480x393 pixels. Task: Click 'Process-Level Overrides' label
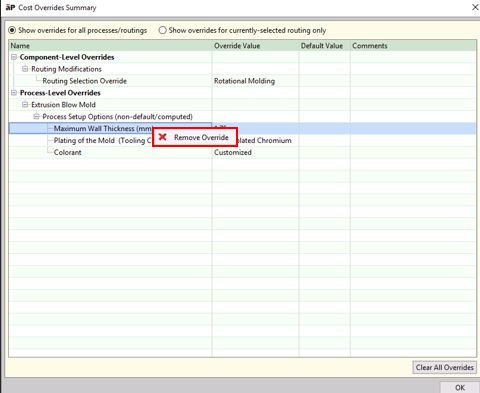point(60,93)
